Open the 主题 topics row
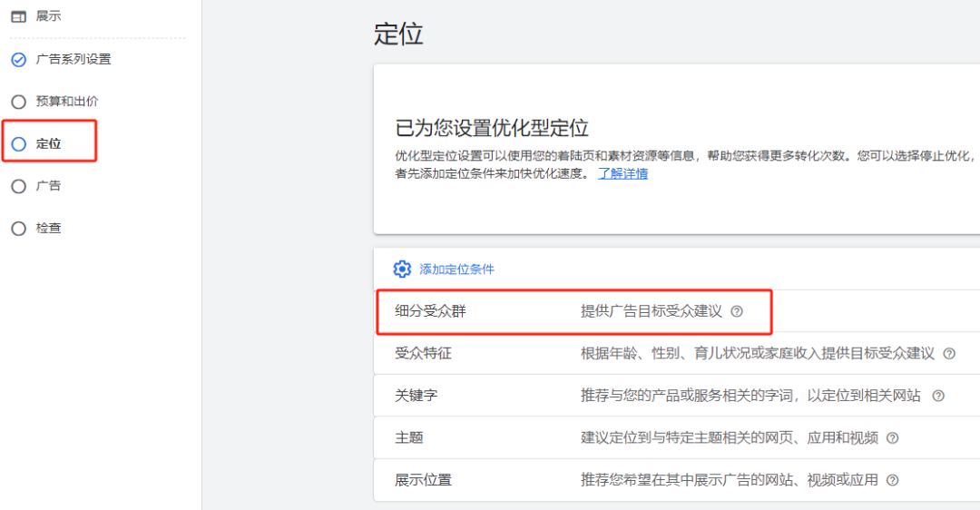980x510 pixels. coord(409,437)
